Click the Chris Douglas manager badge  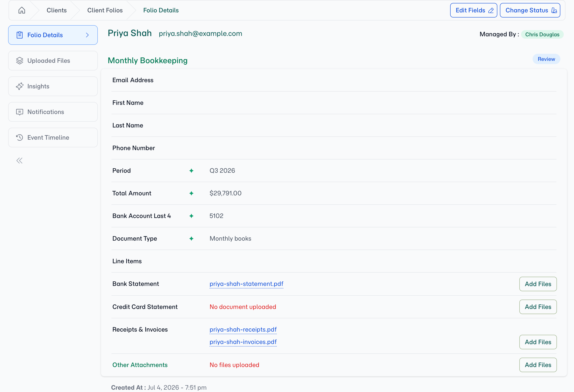point(542,34)
